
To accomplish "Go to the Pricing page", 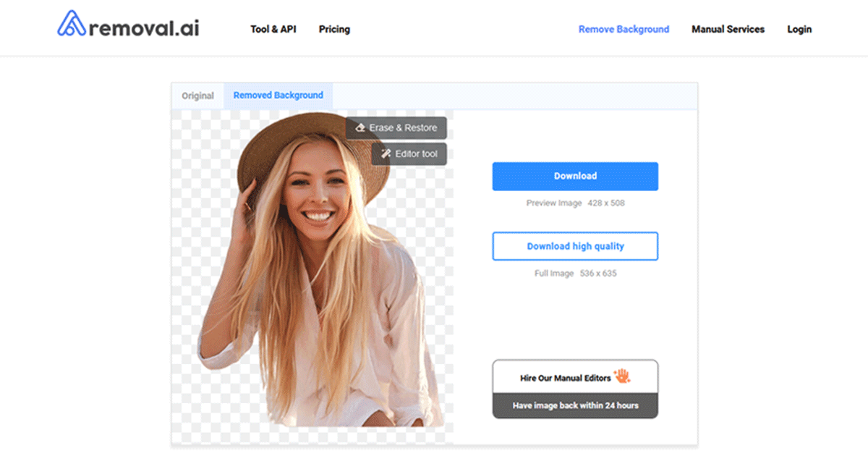I will 334,30.
